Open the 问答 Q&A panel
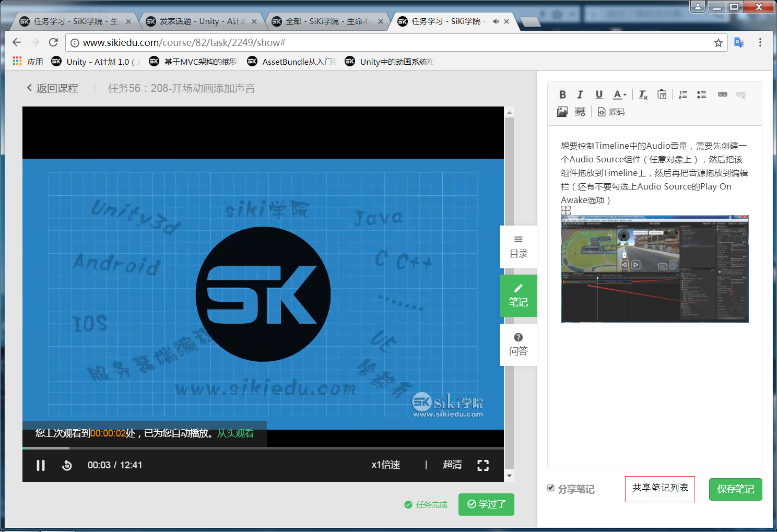777x532 pixels. click(519, 345)
